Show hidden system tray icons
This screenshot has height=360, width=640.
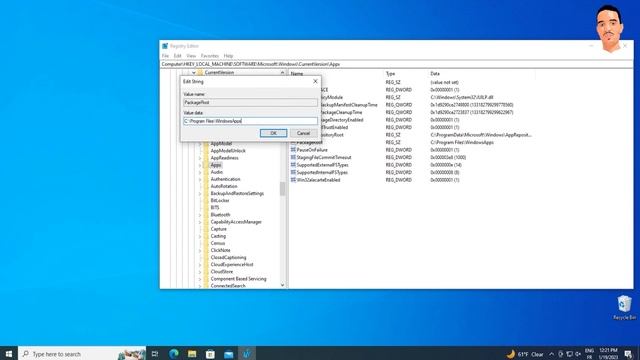(x=551, y=354)
